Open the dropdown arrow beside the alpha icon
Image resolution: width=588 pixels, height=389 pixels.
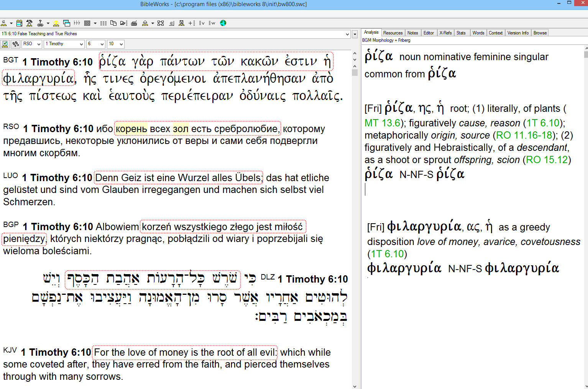[x=11, y=23]
